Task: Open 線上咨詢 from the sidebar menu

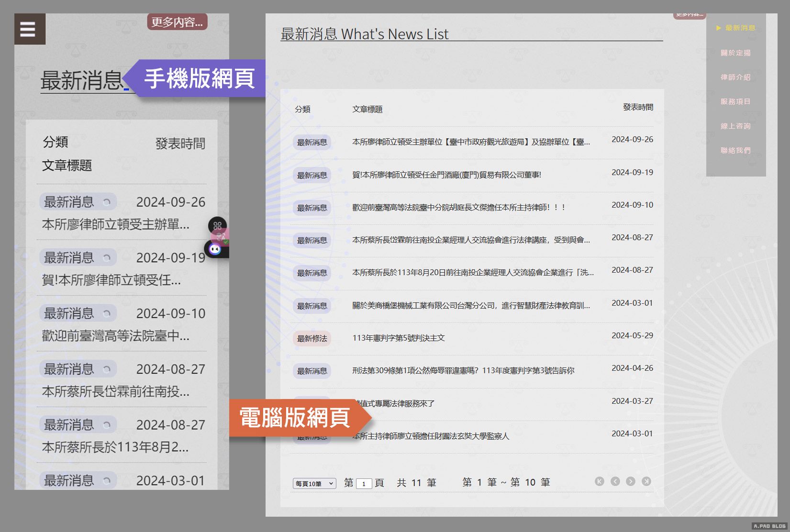Action: point(735,126)
